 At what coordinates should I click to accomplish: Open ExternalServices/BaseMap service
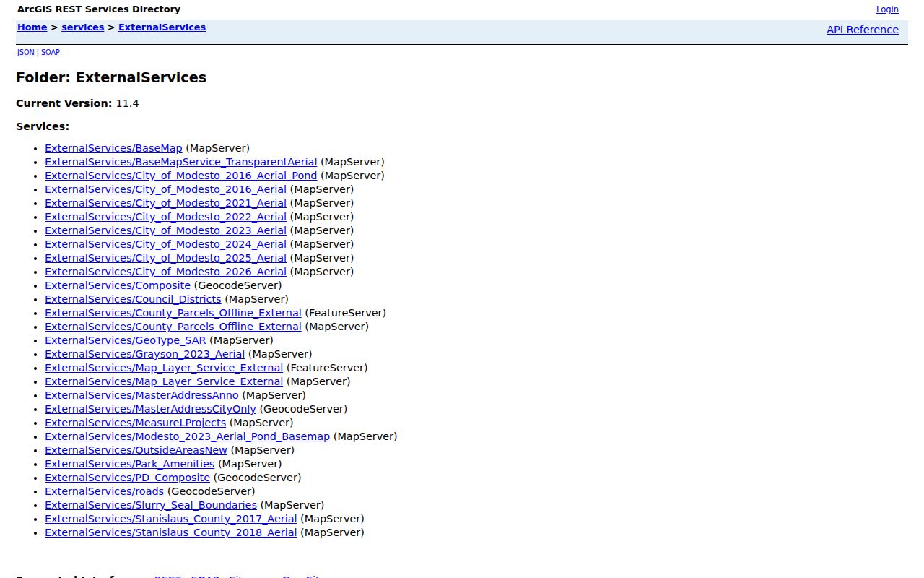click(113, 148)
